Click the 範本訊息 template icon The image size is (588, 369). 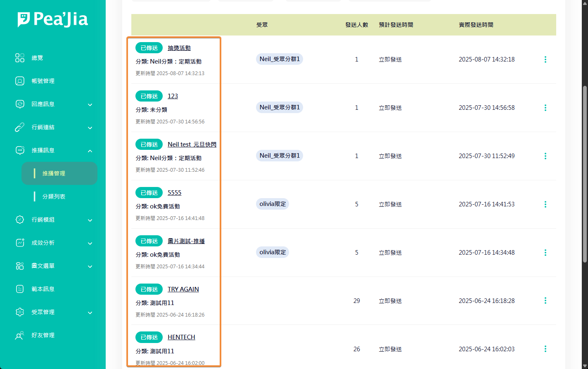(x=20, y=289)
